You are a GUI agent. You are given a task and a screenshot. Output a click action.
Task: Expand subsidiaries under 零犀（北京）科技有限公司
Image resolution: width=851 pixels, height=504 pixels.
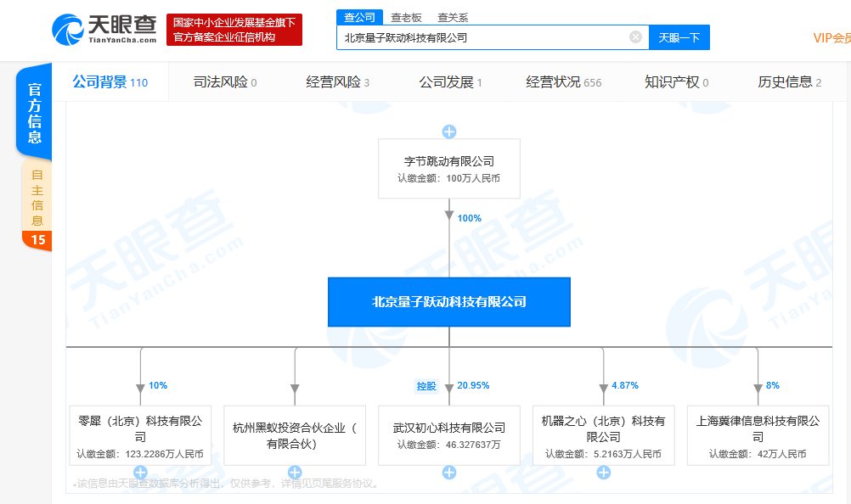click(140, 473)
